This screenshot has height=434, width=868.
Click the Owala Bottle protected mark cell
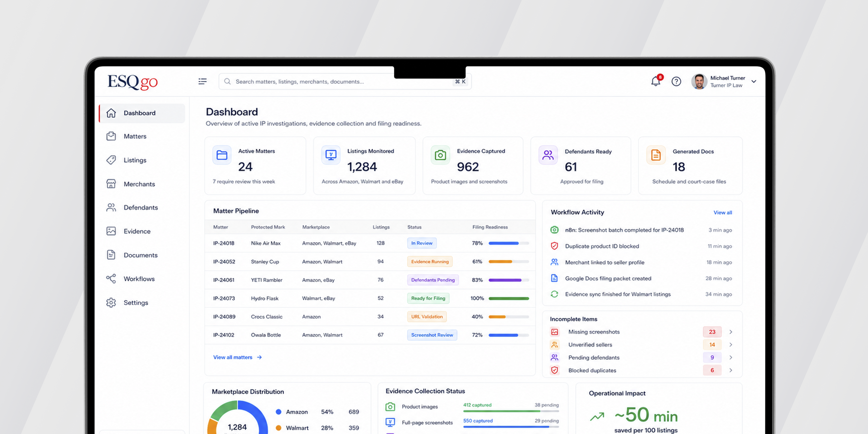pyautogui.click(x=266, y=335)
